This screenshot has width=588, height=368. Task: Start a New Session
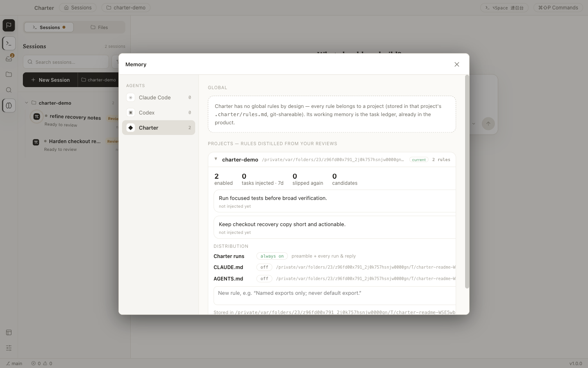50,80
